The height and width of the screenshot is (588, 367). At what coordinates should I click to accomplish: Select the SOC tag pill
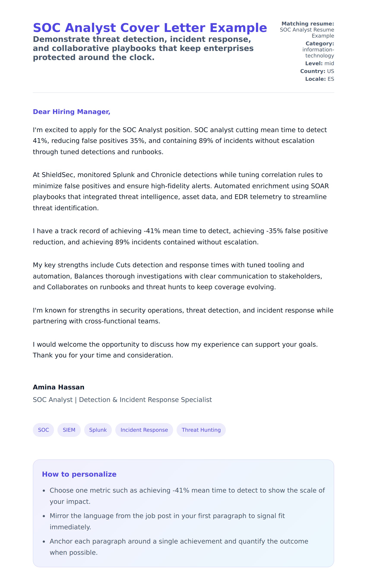click(x=43, y=430)
